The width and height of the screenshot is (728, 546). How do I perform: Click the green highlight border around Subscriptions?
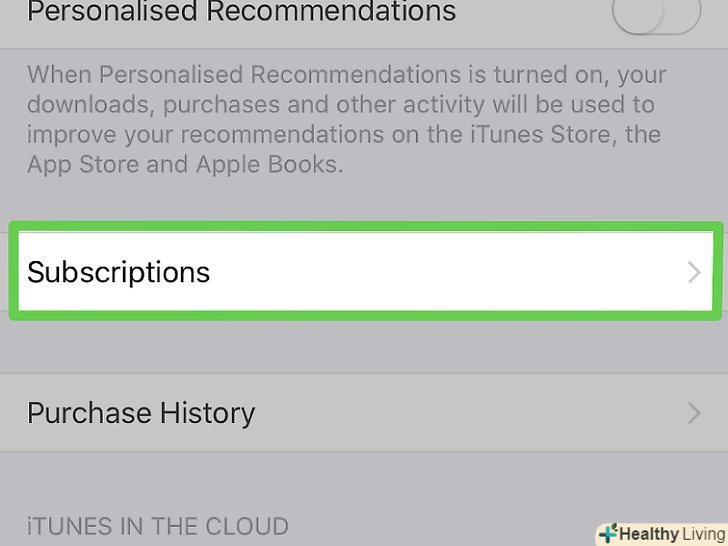pos(364,228)
